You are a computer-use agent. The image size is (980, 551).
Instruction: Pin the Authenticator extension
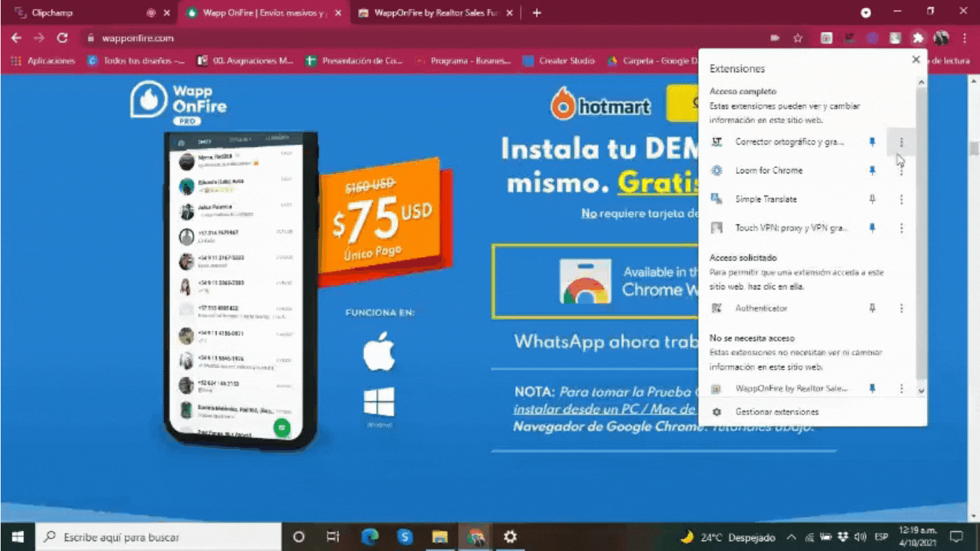click(x=872, y=308)
